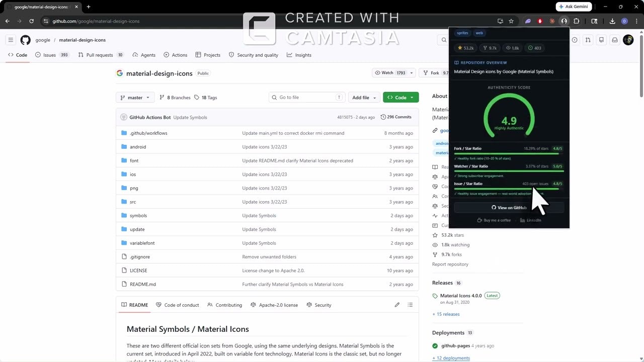The image size is (644, 362).
Task: Click watchers 1.8k chip in popup
Action: tap(512, 48)
